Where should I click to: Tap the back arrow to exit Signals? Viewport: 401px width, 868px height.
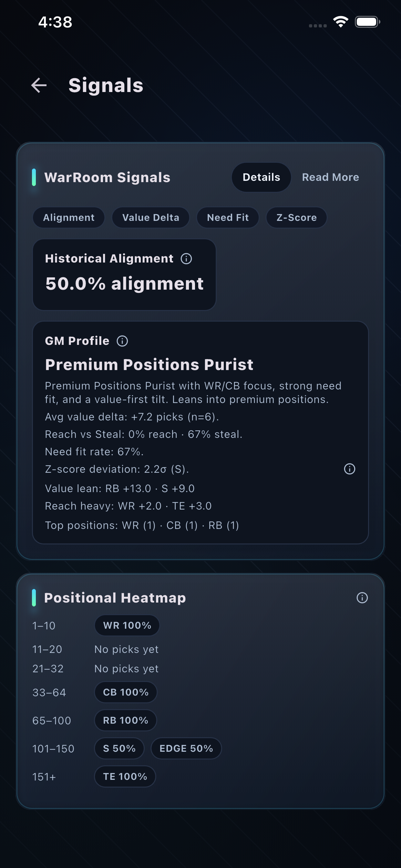[39, 85]
